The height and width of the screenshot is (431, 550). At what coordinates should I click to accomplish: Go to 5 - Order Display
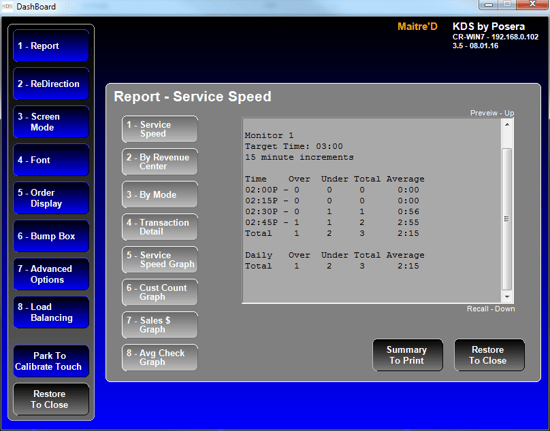(x=51, y=198)
